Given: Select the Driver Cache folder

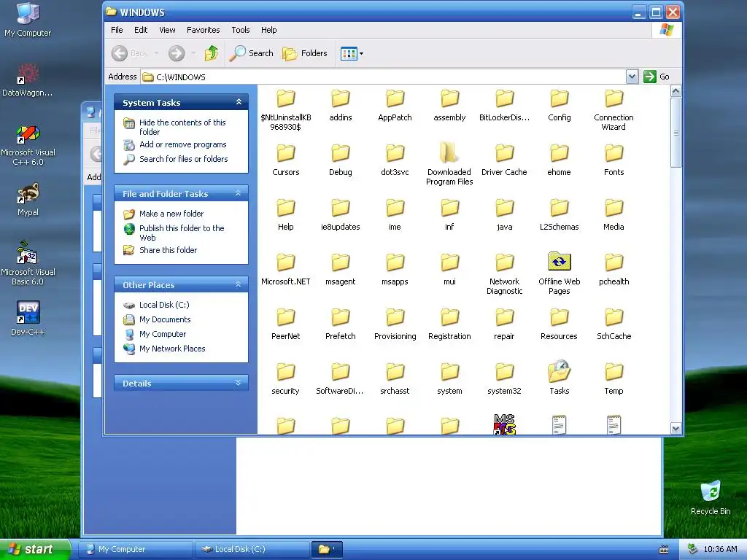Looking at the screenshot, I should 504,161.
